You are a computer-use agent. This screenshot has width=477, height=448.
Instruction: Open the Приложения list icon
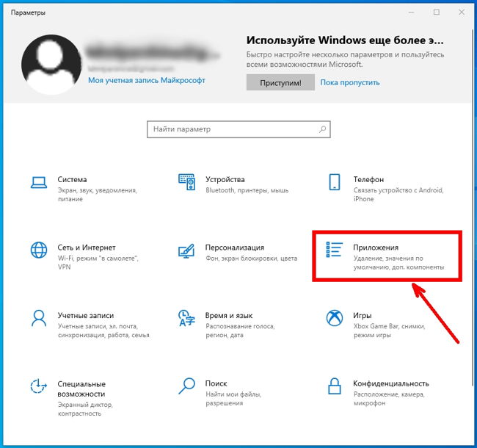point(335,250)
